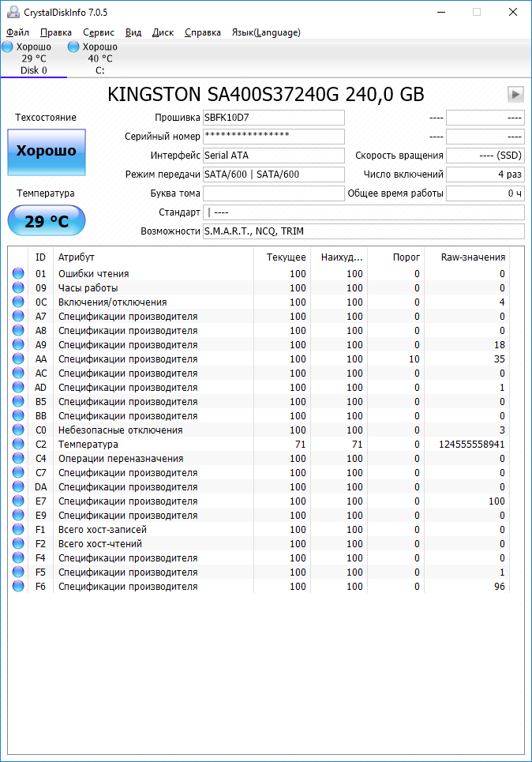Select the Ошибки чтения attribute row
Screen dimensions: 532x762
click(x=259, y=273)
